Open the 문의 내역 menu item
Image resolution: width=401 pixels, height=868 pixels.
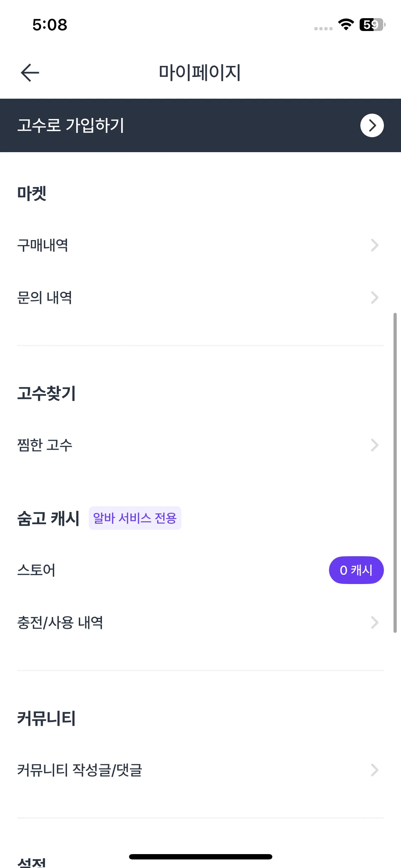(x=45, y=298)
